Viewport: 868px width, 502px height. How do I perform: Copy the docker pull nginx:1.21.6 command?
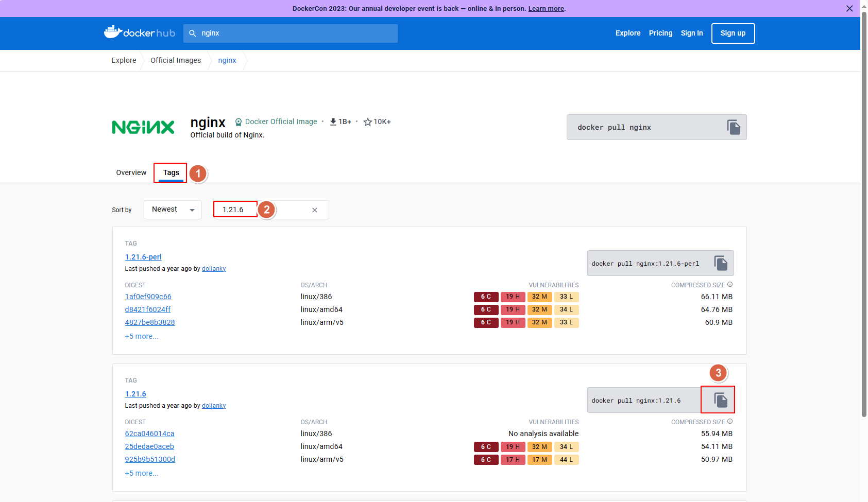[721, 400]
